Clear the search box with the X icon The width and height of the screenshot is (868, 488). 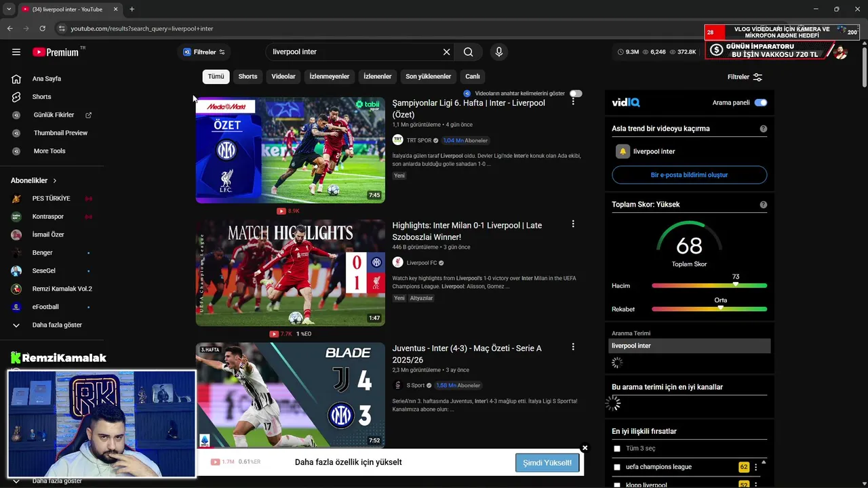point(446,52)
